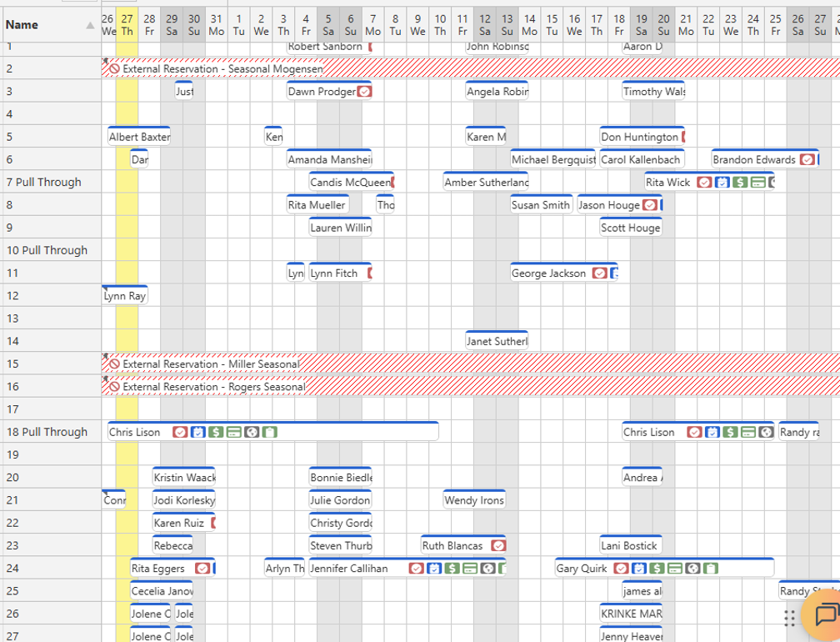840x642 pixels.
Task: Click Jason Houge's red check-mark icon
Action: 650,205
